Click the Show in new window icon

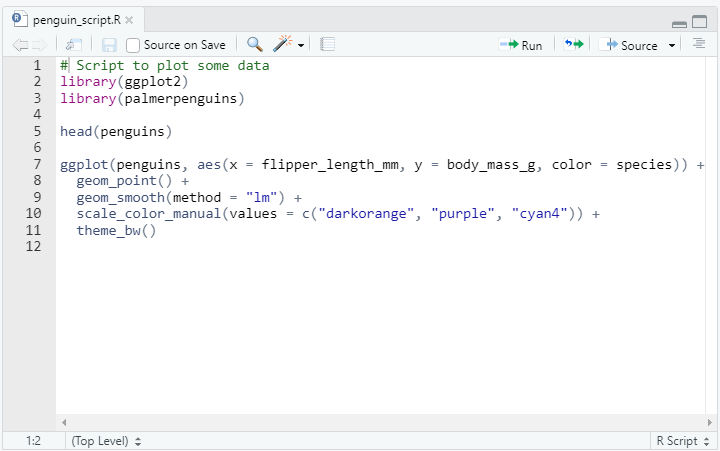(x=74, y=45)
